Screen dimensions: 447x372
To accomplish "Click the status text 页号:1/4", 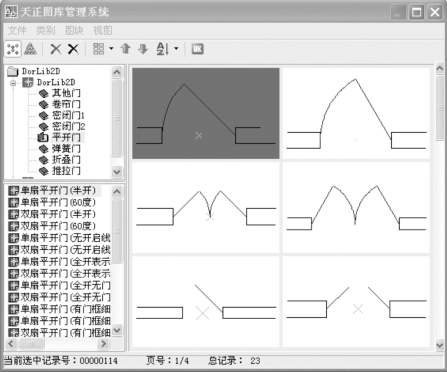I will pos(167,361).
